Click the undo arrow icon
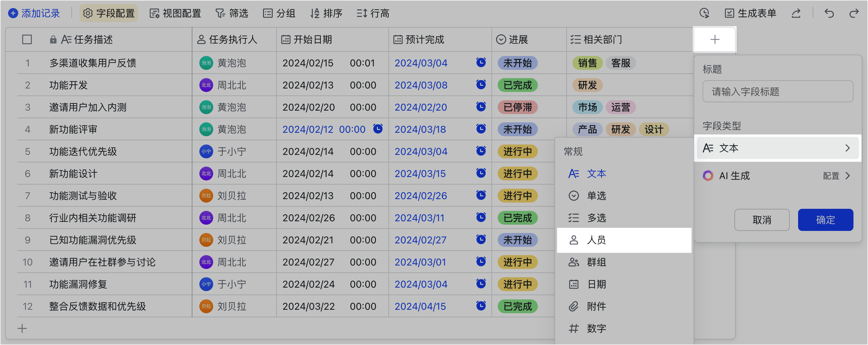This screenshot has height=345, width=868. pos(829,13)
